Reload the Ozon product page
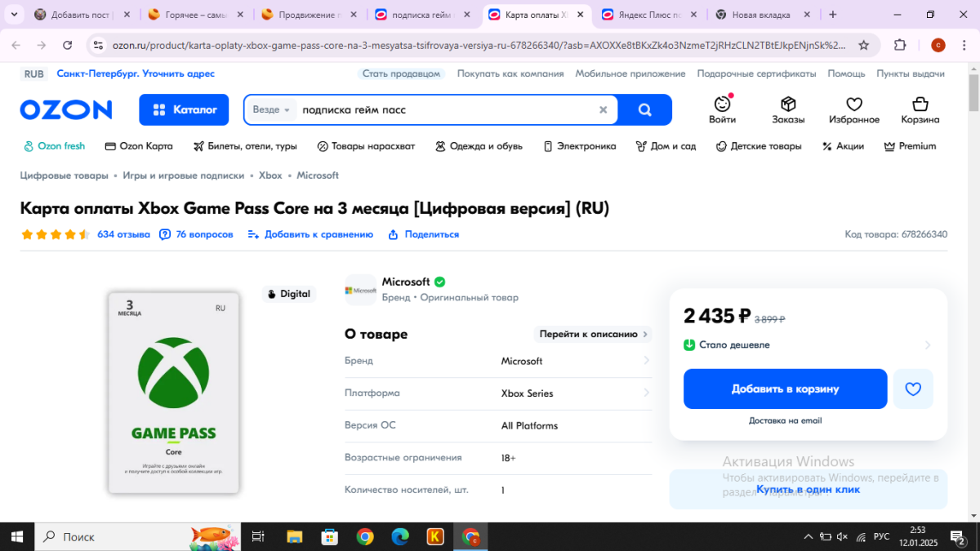Viewport: 980px width, 551px height. pos(68,45)
